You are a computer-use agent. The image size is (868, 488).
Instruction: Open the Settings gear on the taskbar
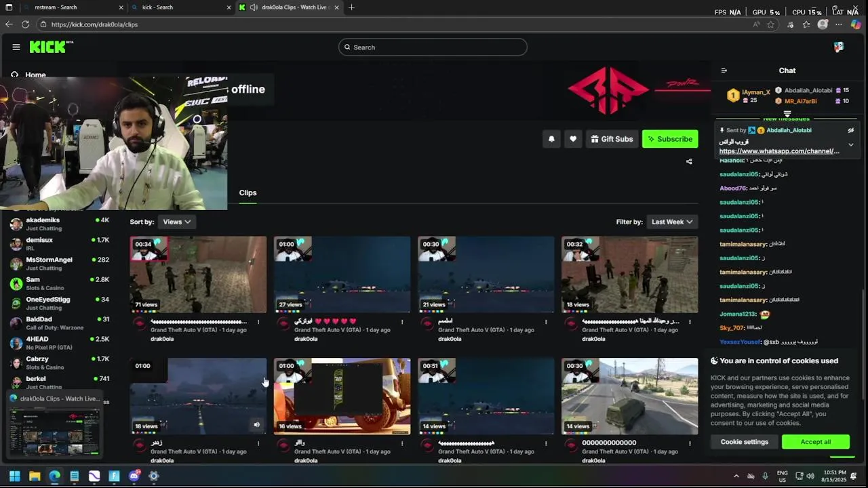click(x=154, y=476)
